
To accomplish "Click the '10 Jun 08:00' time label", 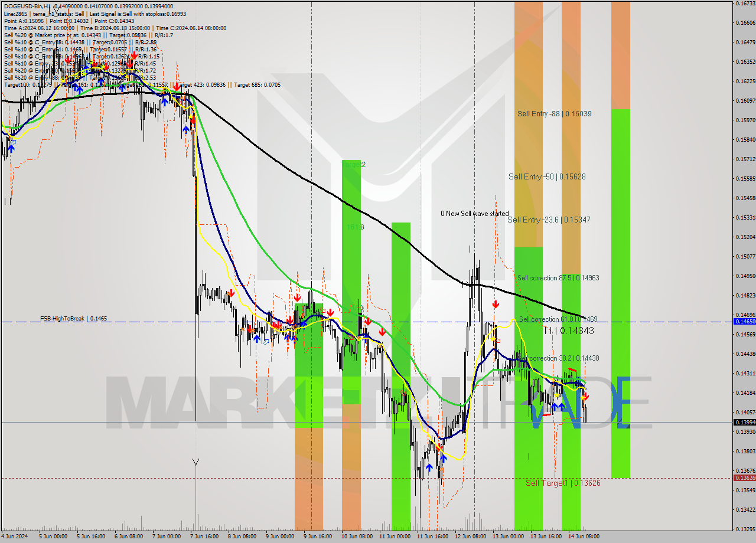I will click(356, 537).
